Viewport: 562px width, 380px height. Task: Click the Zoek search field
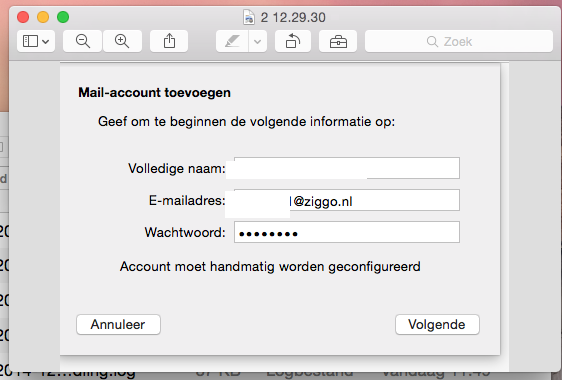pos(459,41)
